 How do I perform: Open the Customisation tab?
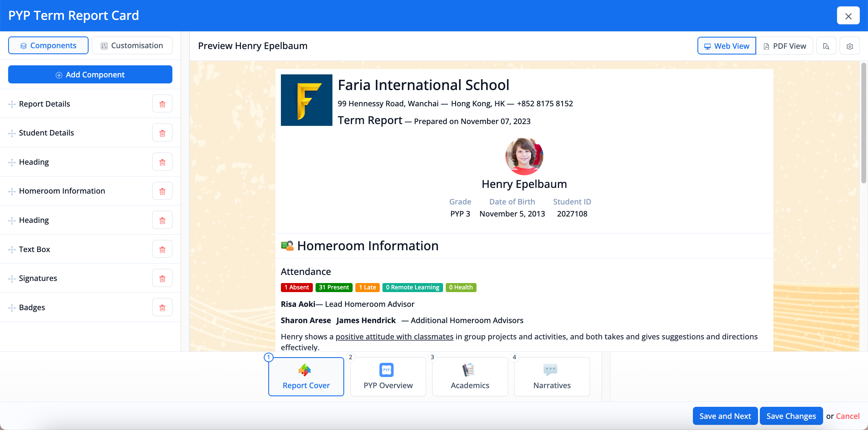132,45
